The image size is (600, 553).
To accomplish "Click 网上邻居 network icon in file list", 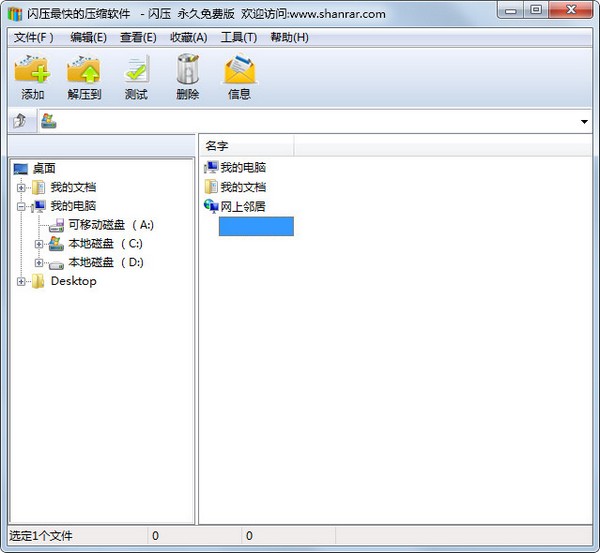I will 211,206.
